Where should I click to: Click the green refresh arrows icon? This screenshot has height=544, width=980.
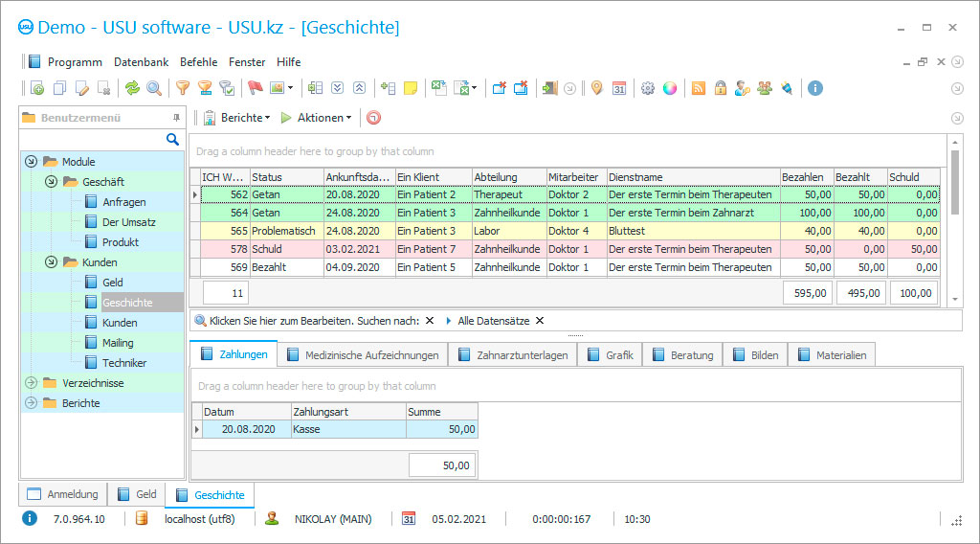132,88
